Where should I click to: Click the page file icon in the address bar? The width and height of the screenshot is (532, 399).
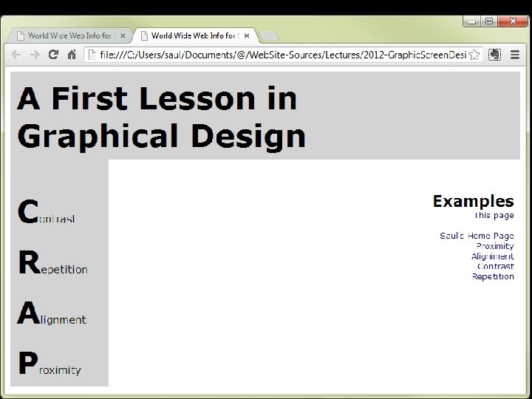92,55
